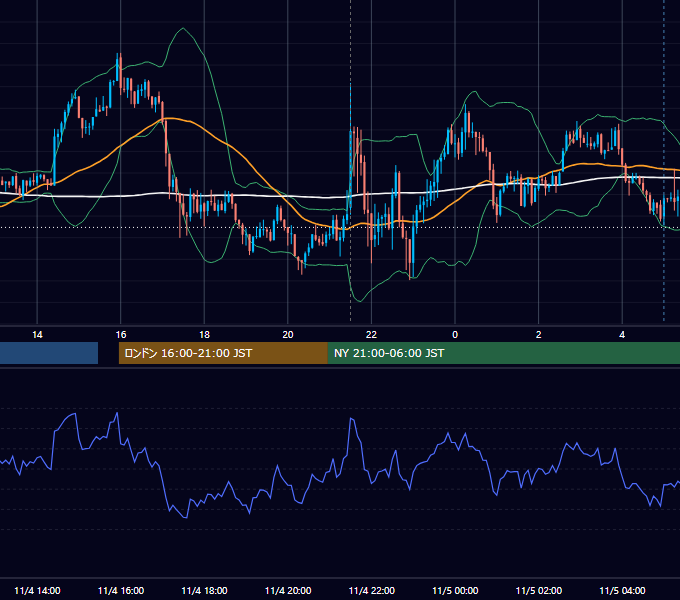The image size is (680, 600).
Task: Click the 0 hour label on price chart axis
Action: click(x=455, y=335)
